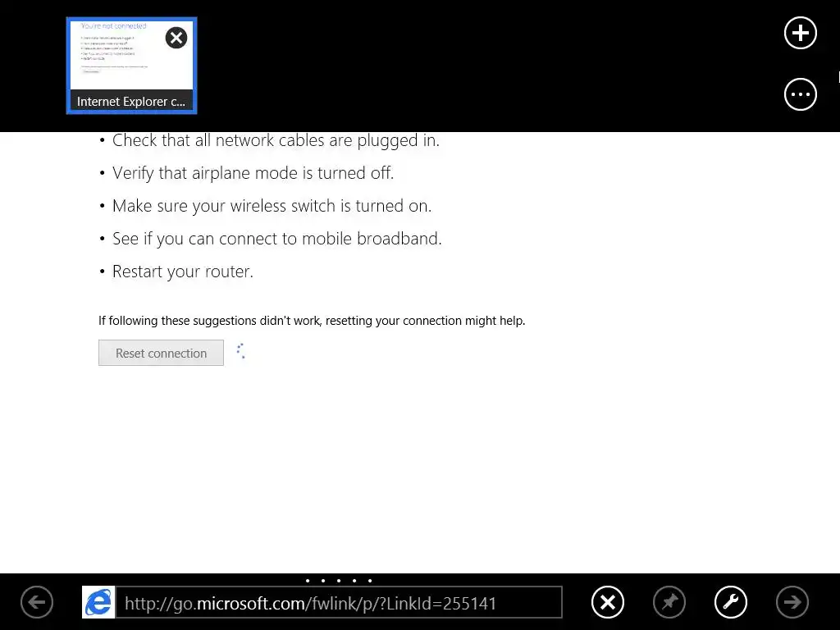The image size is (840, 630).
Task: Open page tools wrench icon
Action: point(731,602)
